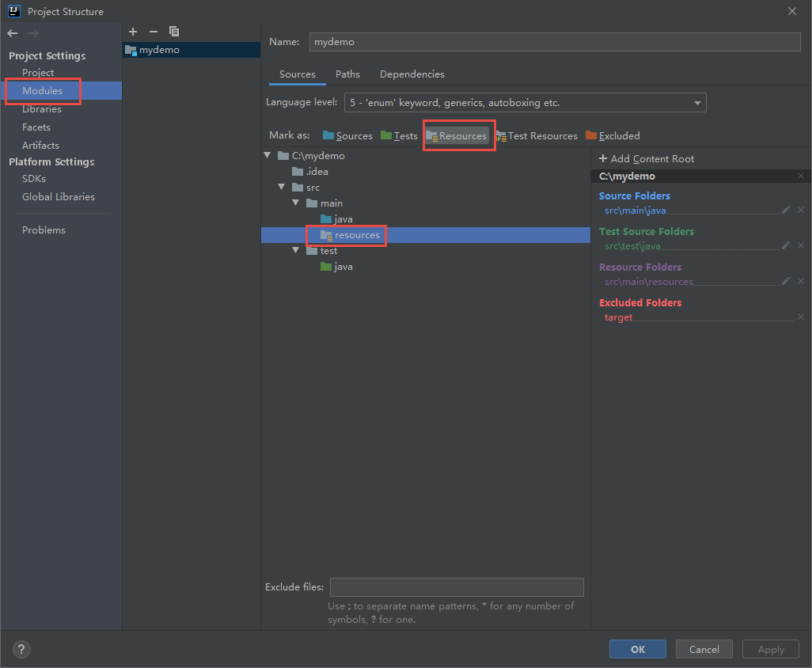Click the add module plus icon

[x=133, y=32]
